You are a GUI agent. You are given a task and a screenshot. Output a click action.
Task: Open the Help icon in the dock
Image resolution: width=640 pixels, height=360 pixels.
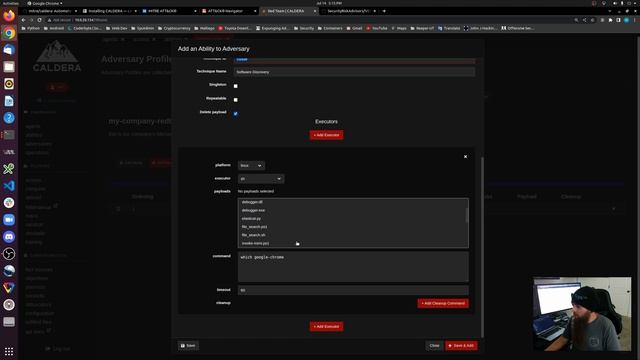9,118
